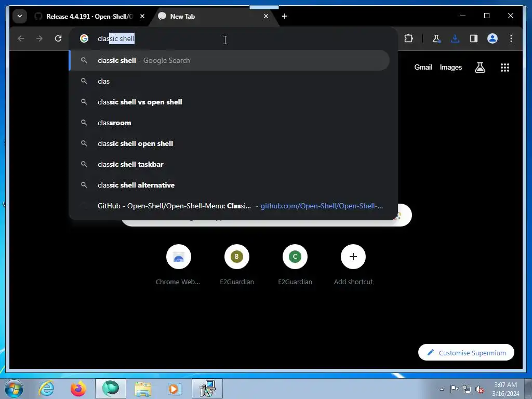The width and height of the screenshot is (532, 399).
Task: Switch to Supermium browser taskbar button
Action: 111,389
